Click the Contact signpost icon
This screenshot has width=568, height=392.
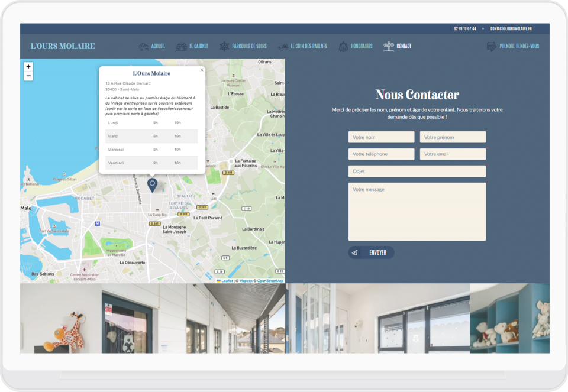tap(389, 46)
